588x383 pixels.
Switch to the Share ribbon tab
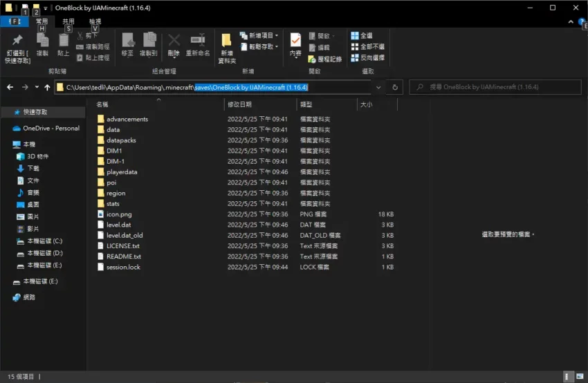[68, 21]
